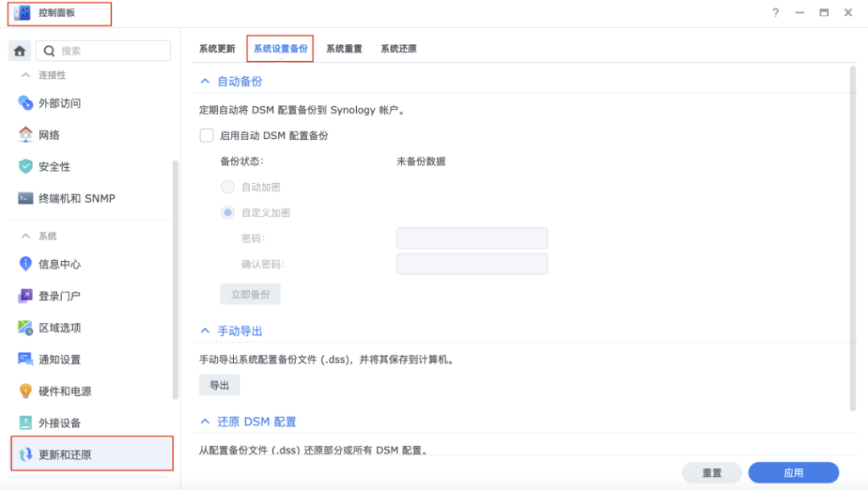Open 信息中心 via its info icon
The height and width of the screenshot is (490, 868).
click(x=25, y=264)
